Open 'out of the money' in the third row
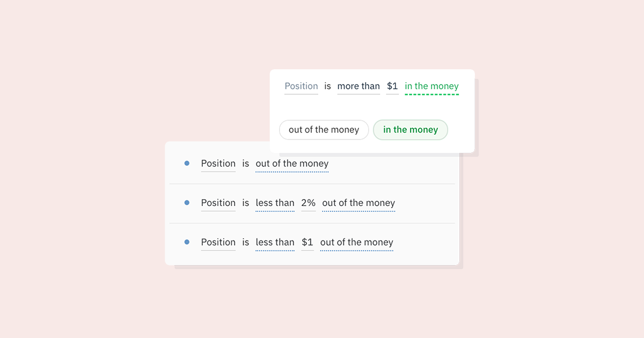644x338 pixels. click(357, 242)
